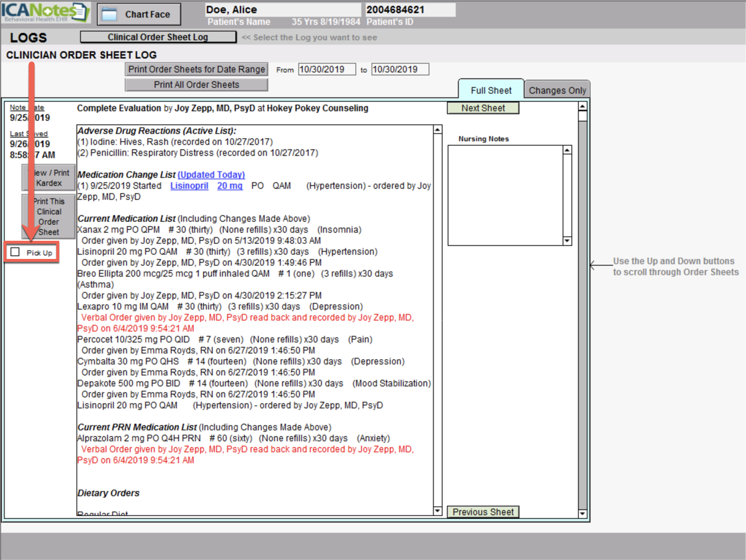
Task: Click medication list scroll down arrow
Action: [x=437, y=511]
